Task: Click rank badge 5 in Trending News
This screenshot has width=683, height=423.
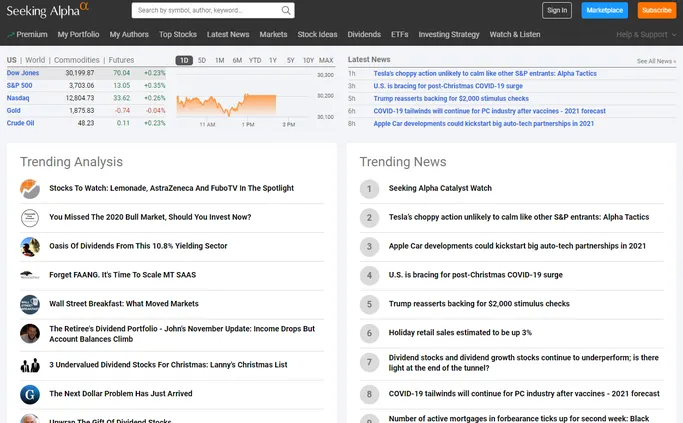Action: pyautogui.click(x=369, y=304)
